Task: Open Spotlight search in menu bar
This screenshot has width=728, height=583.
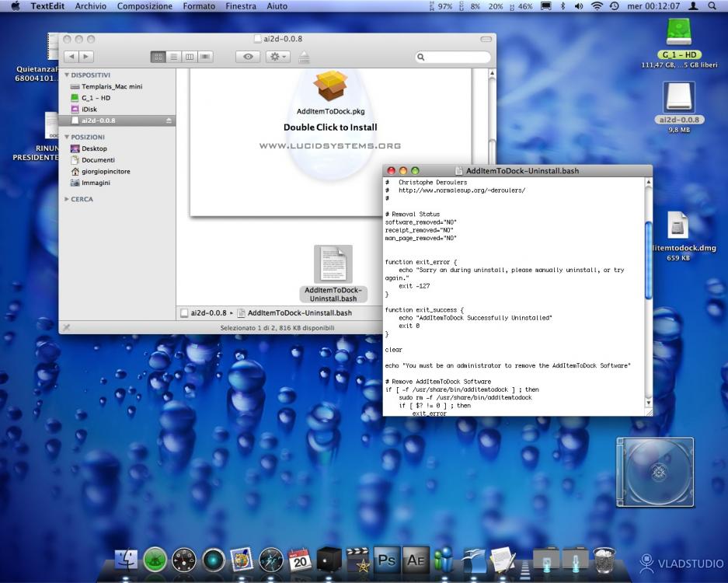Action: (x=712, y=6)
